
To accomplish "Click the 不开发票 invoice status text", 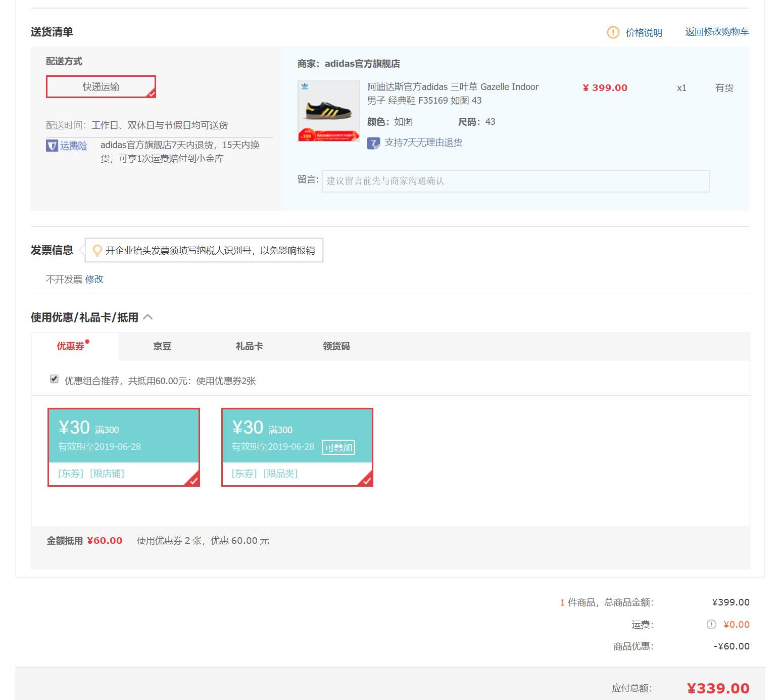I will coord(64,279).
